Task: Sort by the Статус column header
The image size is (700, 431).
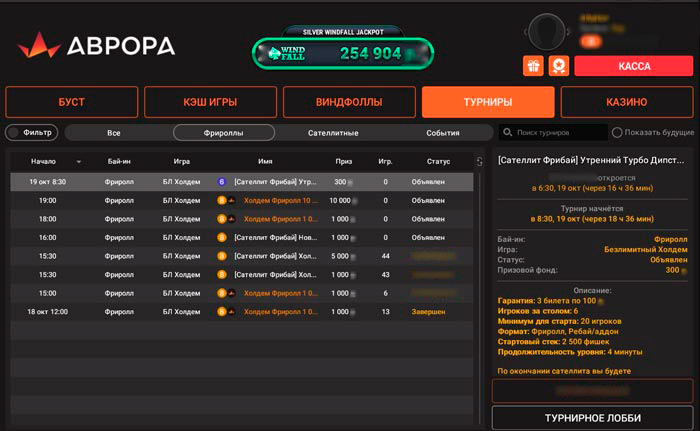Action: pos(438,161)
